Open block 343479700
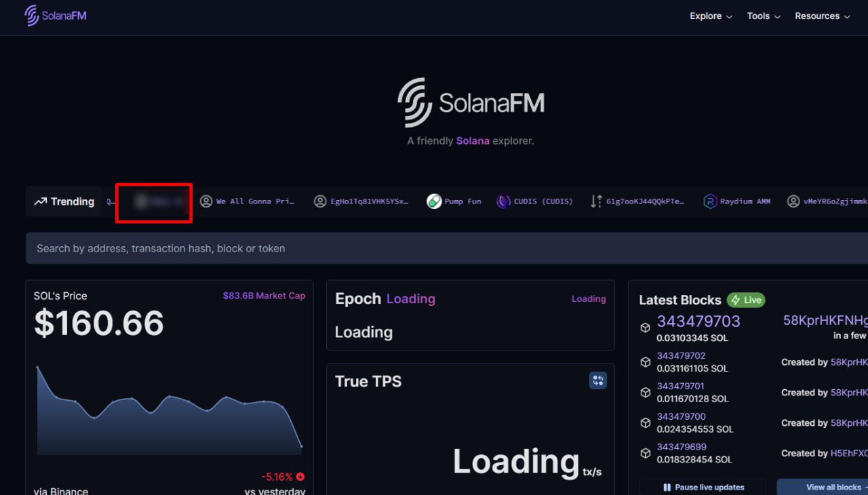Image resolution: width=868 pixels, height=495 pixels. [681, 417]
